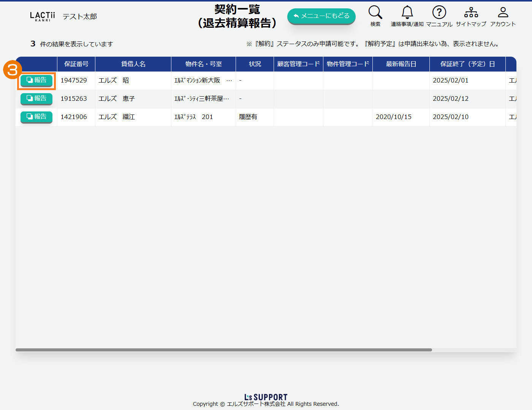The image size is (532, 410).
Task: Click report button for guarantee 1947529
Action: (x=36, y=80)
